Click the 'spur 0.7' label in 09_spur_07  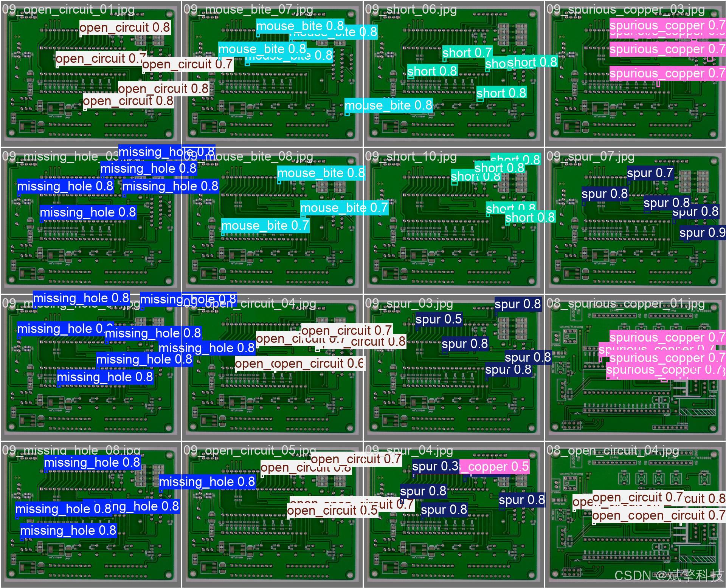click(650, 173)
